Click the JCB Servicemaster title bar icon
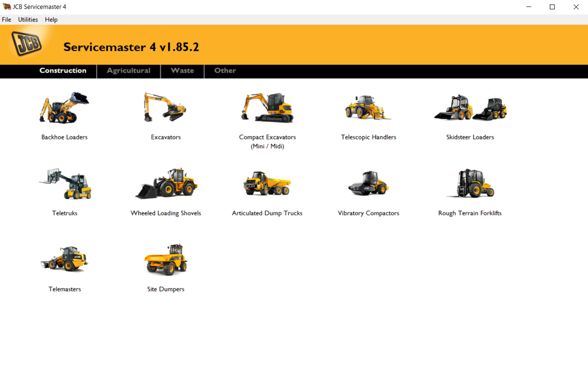Viewport: 588px width, 371px height. (x=7, y=7)
